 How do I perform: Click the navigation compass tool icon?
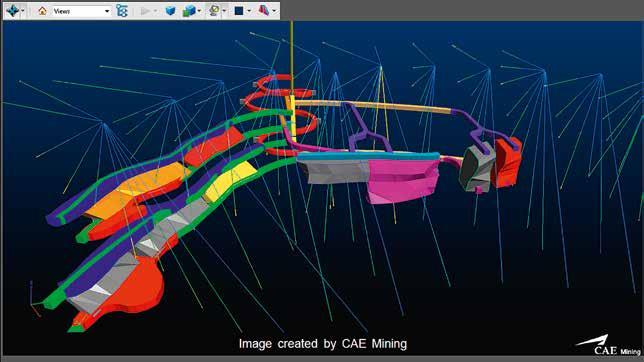pyautogui.click(x=12, y=11)
